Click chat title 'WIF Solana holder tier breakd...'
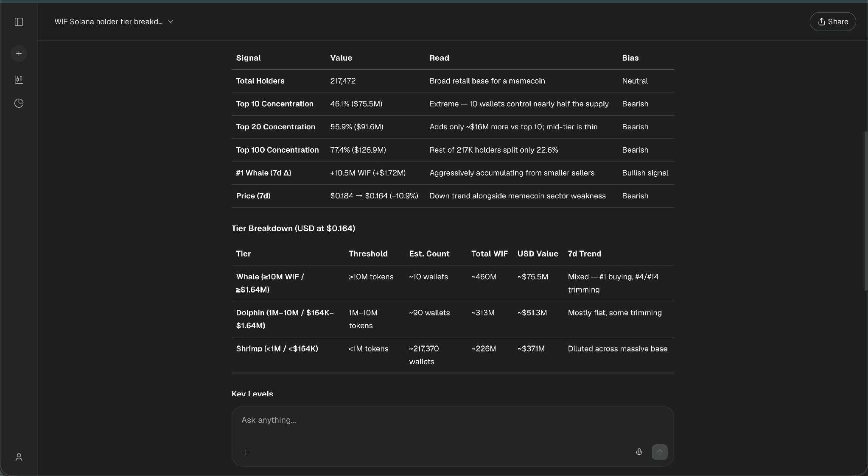This screenshot has width=868, height=476. coord(108,22)
